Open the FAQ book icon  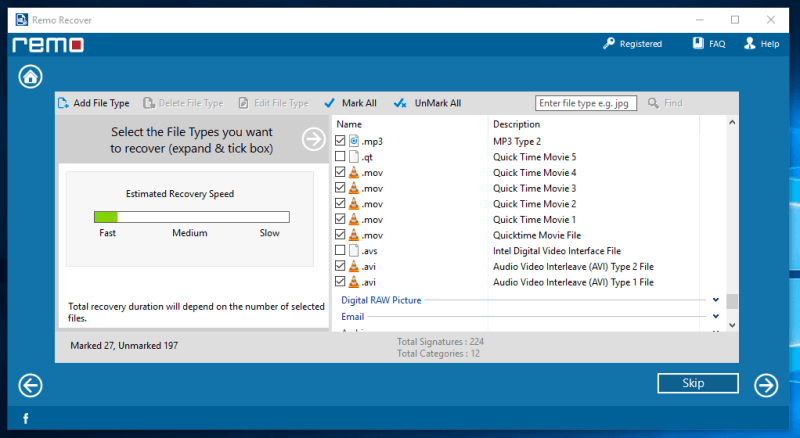[698, 43]
